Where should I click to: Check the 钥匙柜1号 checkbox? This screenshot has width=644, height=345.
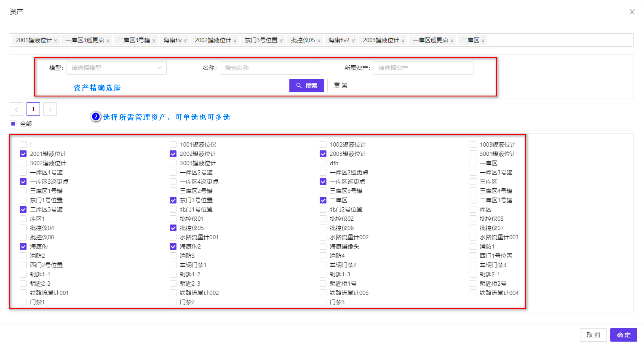click(x=323, y=283)
